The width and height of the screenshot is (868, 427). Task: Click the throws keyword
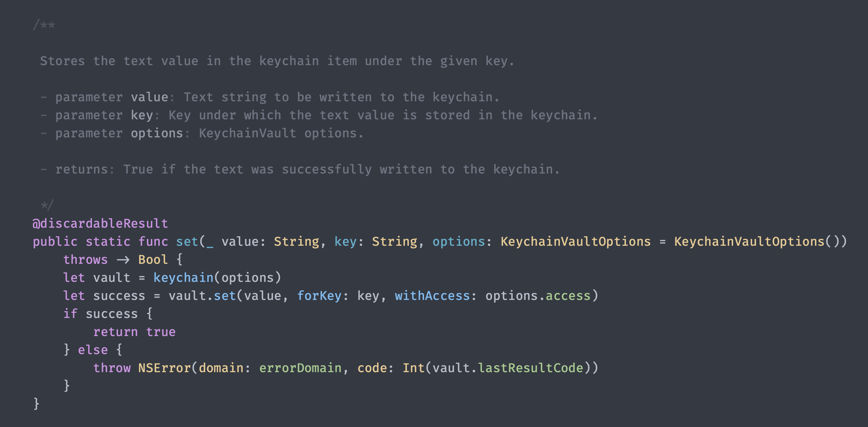pyautogui.click(x=85, y=260)
